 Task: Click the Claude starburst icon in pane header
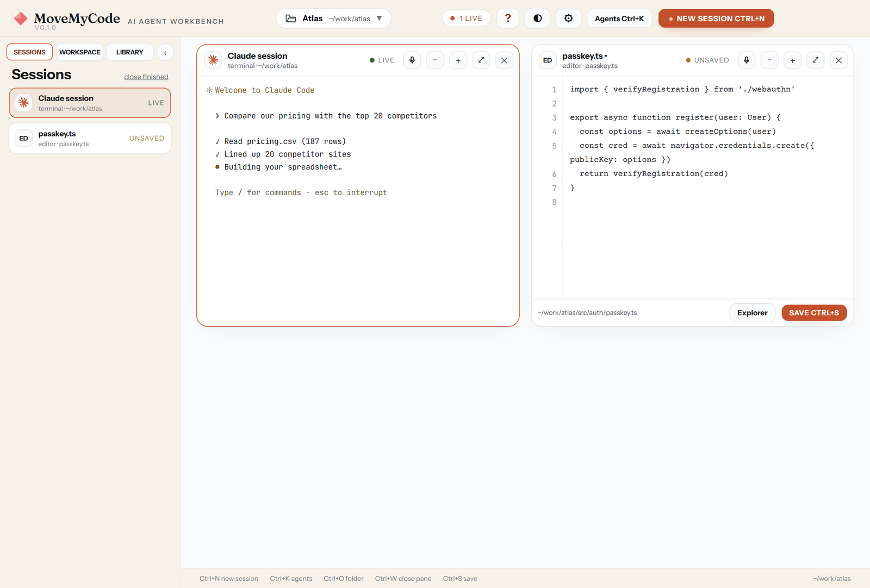[213, 60]
